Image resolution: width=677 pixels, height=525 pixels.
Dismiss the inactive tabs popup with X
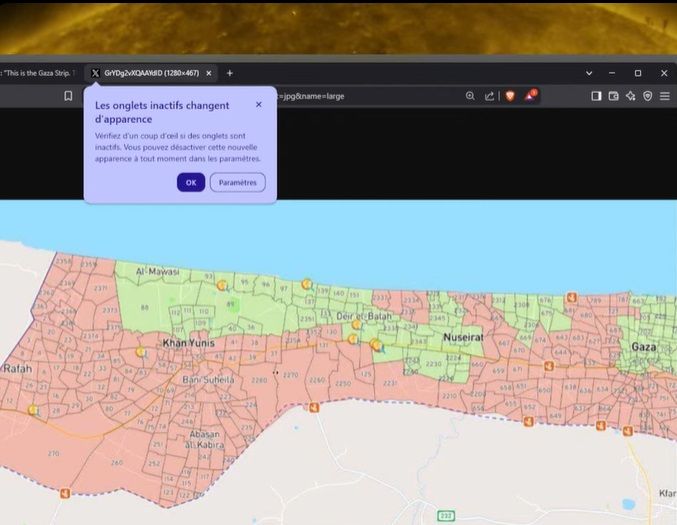[258, 104]
